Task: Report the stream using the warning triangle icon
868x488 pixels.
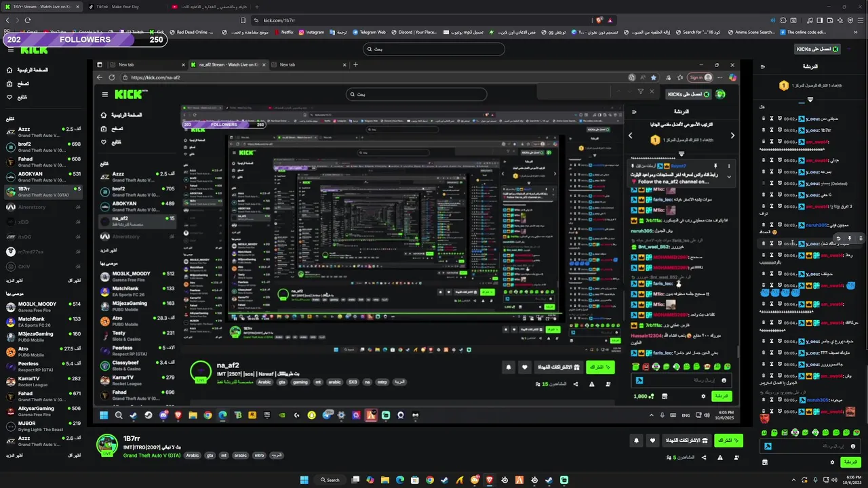Action: coord(720,457)
